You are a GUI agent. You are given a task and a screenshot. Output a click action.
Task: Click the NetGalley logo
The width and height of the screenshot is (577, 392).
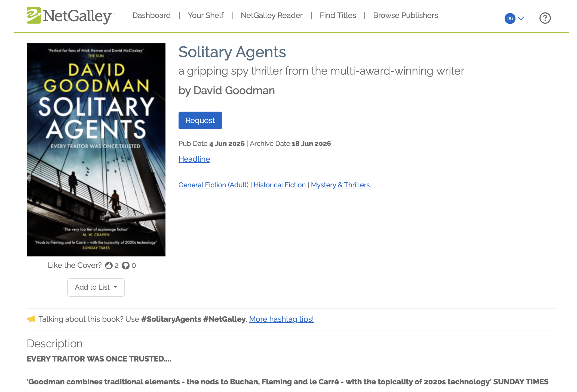[69, 16]
